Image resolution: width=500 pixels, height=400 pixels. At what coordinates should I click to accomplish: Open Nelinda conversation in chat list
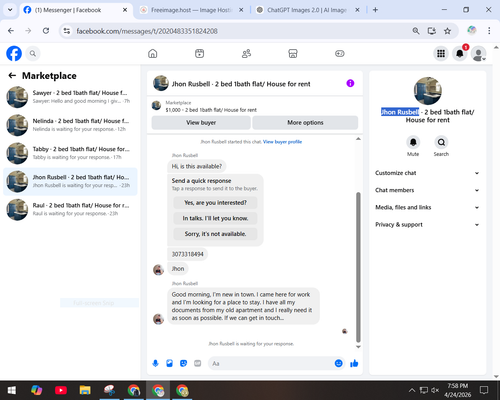pos(70,125)
